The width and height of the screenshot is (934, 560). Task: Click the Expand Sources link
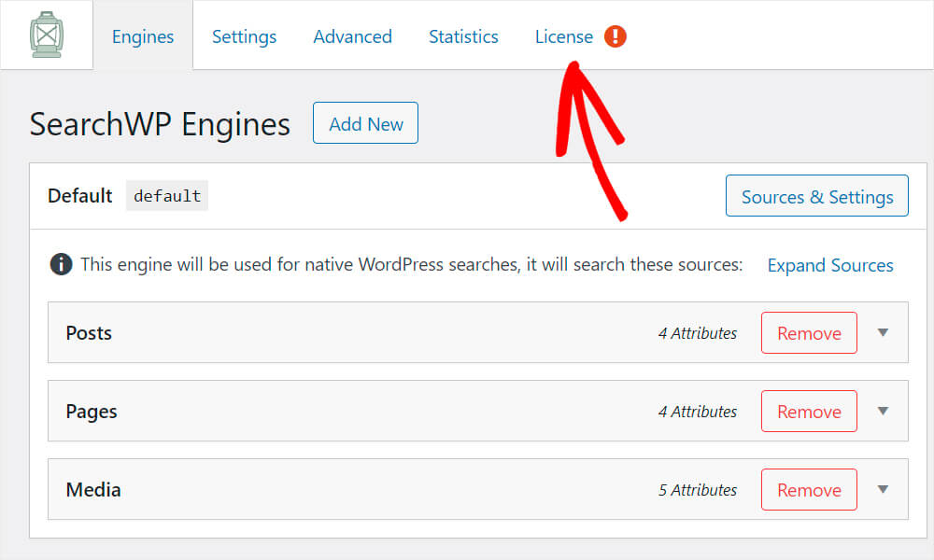tap(830, 265)
